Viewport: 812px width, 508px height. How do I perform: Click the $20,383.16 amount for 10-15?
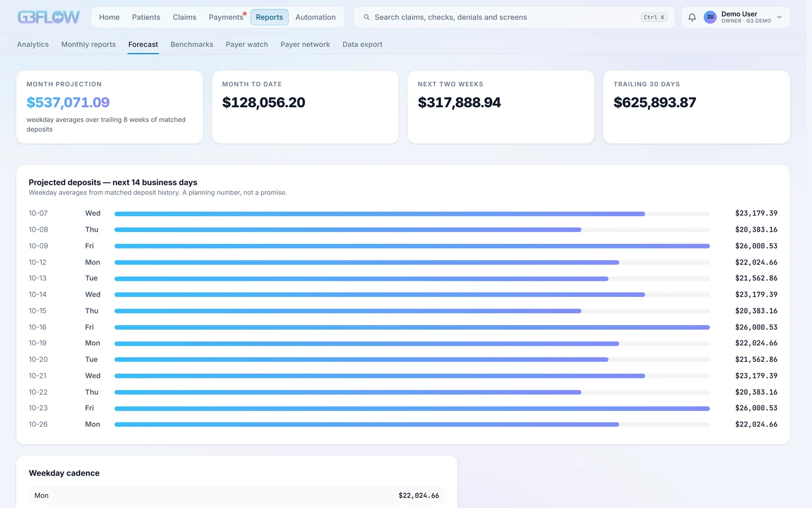pyautogui.click(x=756, y=311)
